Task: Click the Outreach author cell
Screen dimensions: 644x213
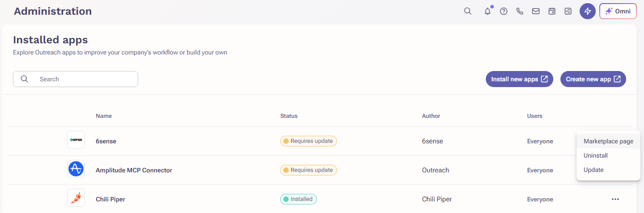Action: click(x=436, y=170)
